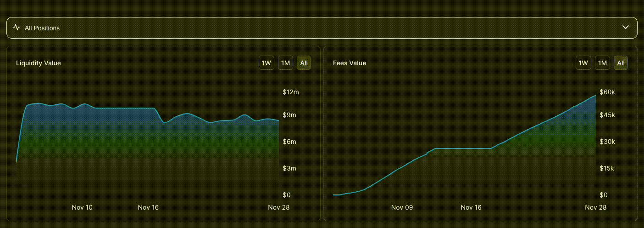Click the Nov 28 label on Liquidity Value chart
The width and height of the screenshot is (644, 228).
(x=279, y=207)
